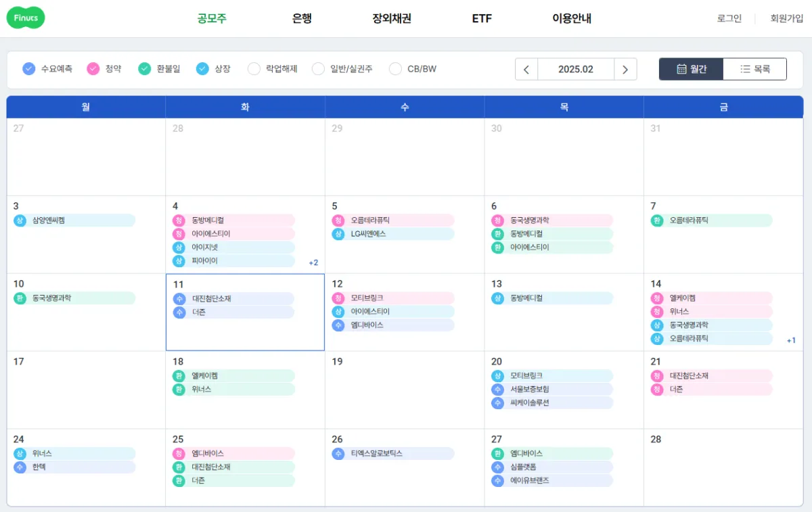Image resolution: width=812 pixels, height=512 pixels.
Task: Select the day 28 cell in February
Action: point(723,467)
